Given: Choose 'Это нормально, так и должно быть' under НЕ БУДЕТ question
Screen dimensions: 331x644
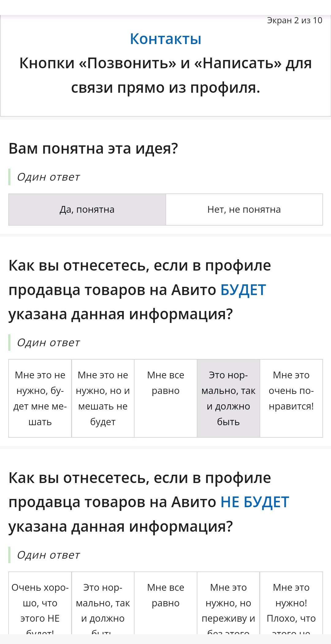Looking at the screenshot, I should tap(103, 603).
